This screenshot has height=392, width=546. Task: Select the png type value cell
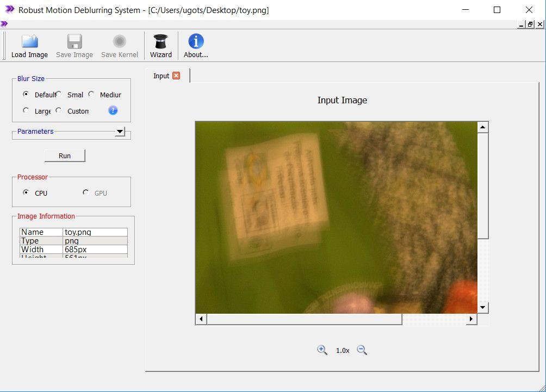tap(95, 241)
